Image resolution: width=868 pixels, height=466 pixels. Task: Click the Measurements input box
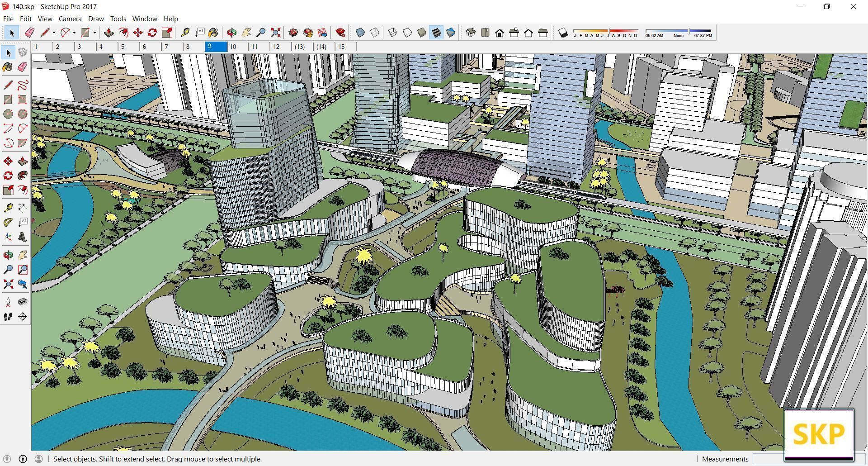[x=769, y=459]
